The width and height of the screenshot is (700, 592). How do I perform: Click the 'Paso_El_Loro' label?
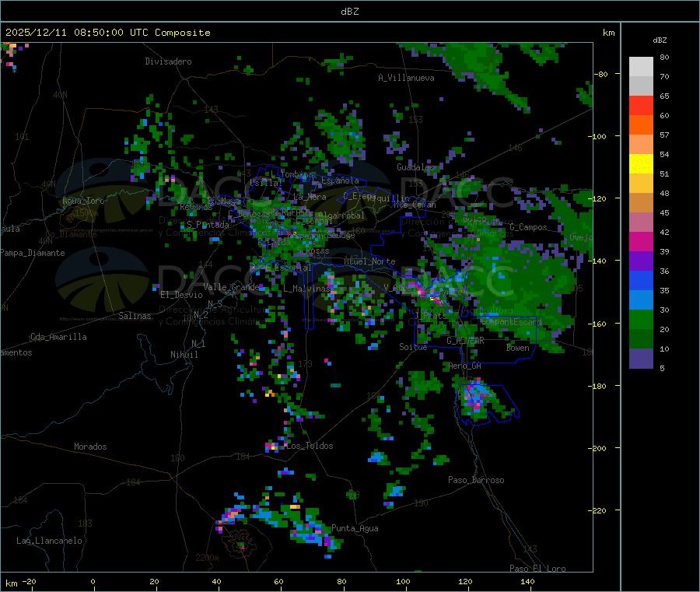537,569
